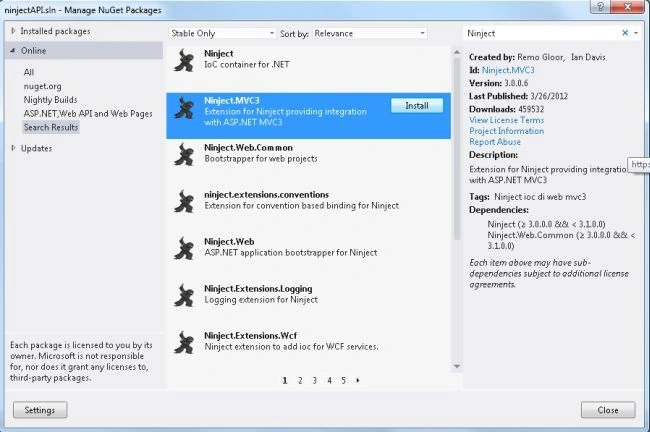Image resolution: width=650 pixels, height=432 pixels.
Task: Click the Ninject.Extensions.Logging package icon
Action: (184, 296)
